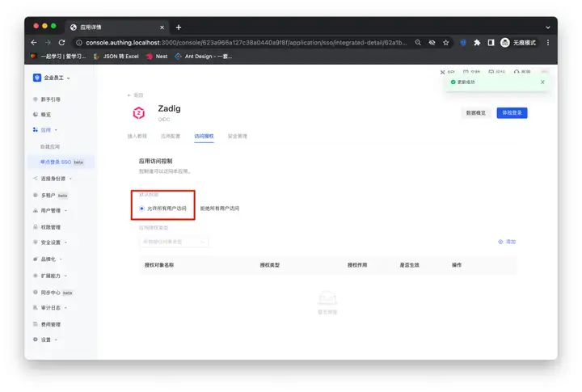Open 自建应用 in the sidebar
This screenshot has height=392, width=582.
point(50,146)
